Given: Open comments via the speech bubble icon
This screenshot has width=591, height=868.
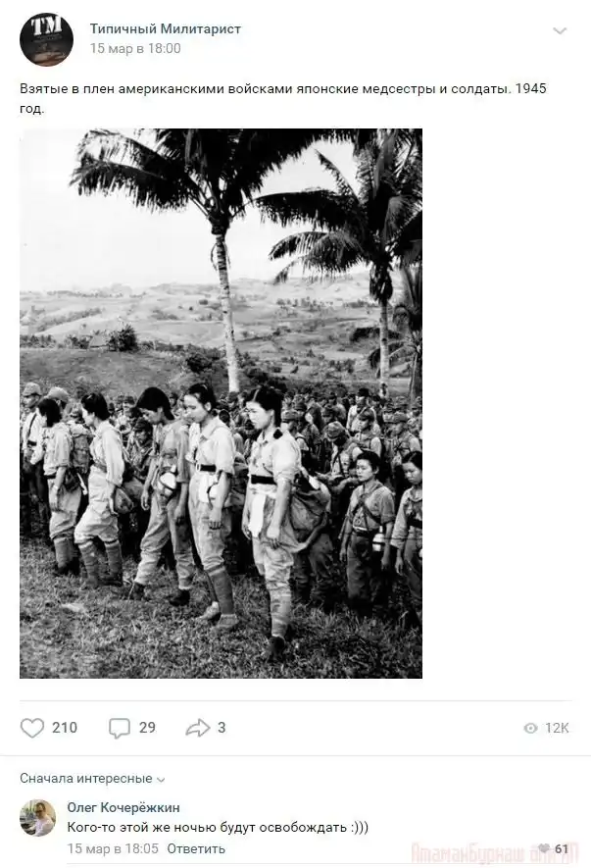Looking at the screenshot, I should tap(120, 728).
